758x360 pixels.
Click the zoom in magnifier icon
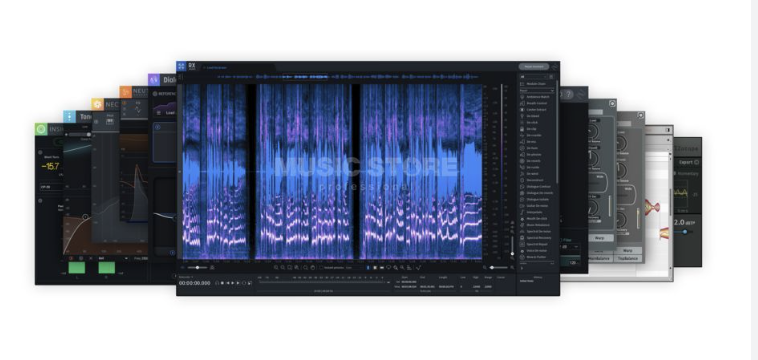pos(276,267)
